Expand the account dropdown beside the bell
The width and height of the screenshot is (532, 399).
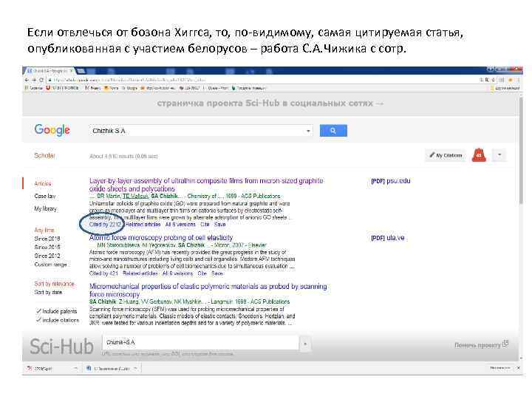(499, 155)
